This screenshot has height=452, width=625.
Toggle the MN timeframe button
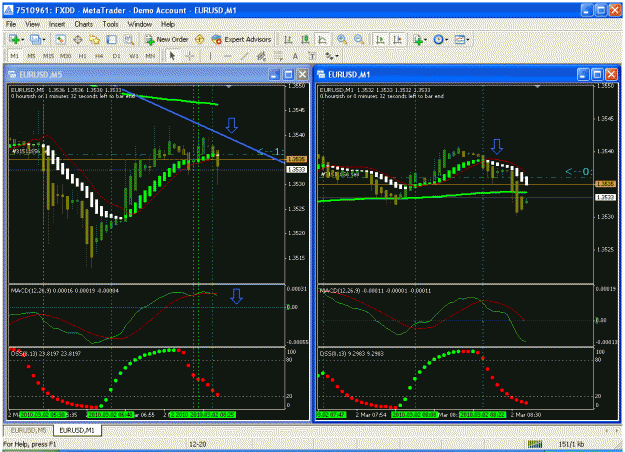[150, 56]
